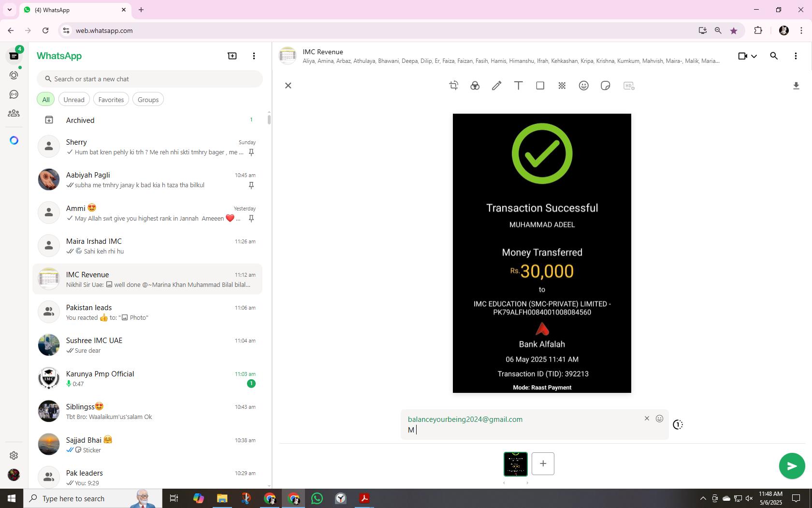Reload the WhatsApp page
The height and width of the screenshot is (508, 812).
pos(45,30)
